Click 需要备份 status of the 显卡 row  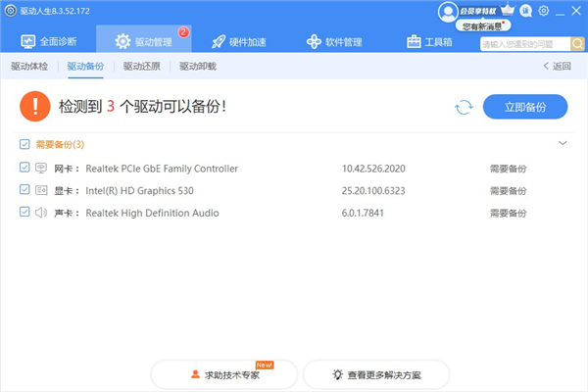tap(508, 191)
